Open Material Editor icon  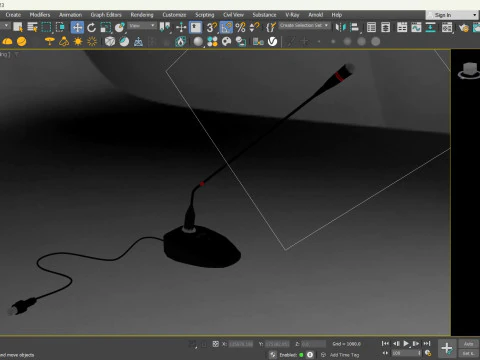tap(447, 27)
